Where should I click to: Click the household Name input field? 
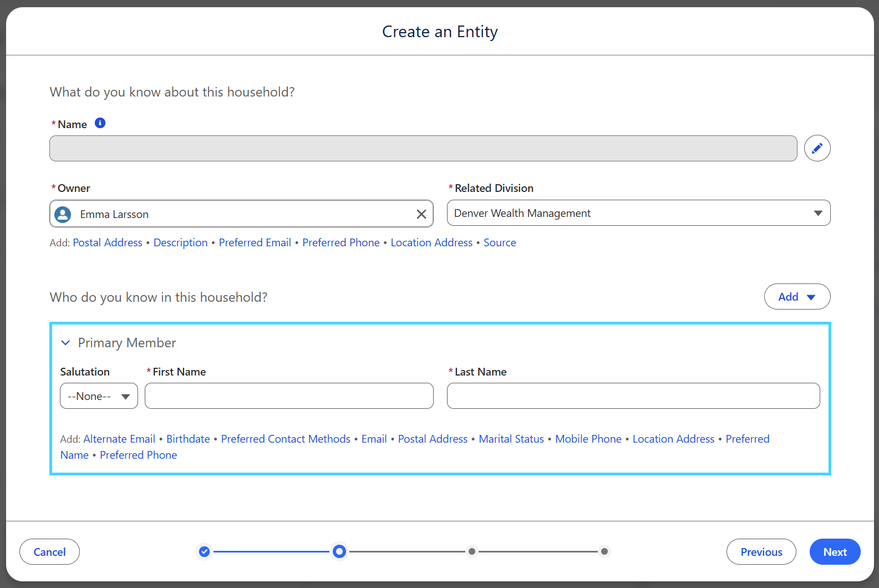coord(423,148)
